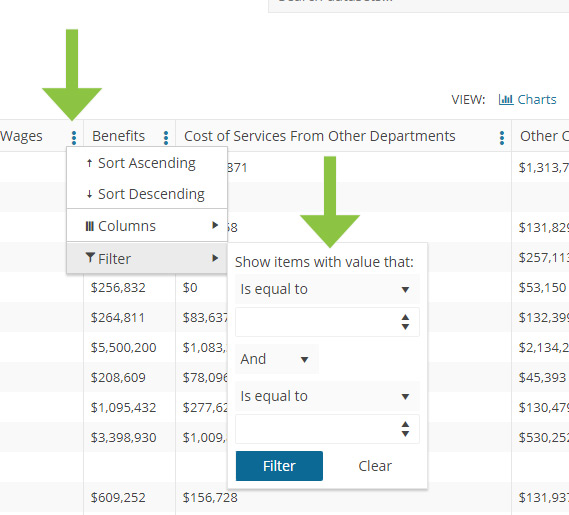The width and height of the screenshot is (569, 515).
Task: Click the Columns bars icon
Action: tap(90, 226)
